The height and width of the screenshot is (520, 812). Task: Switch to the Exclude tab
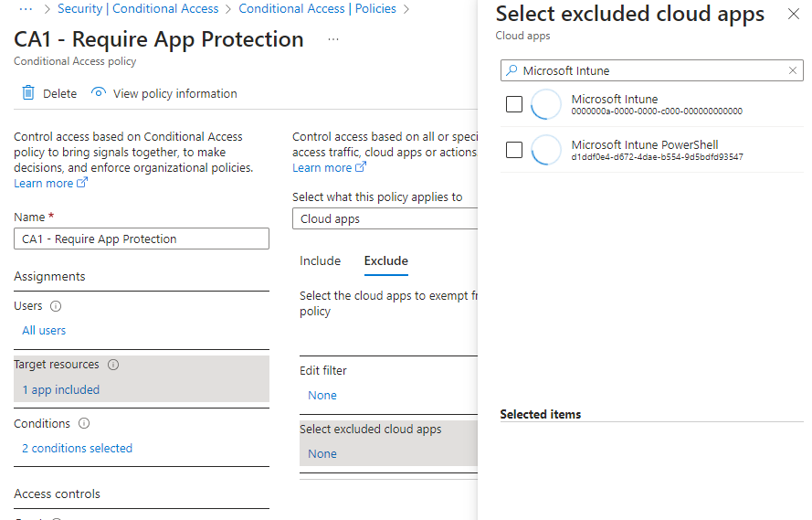pyautogui.click(x=385, y=260)
